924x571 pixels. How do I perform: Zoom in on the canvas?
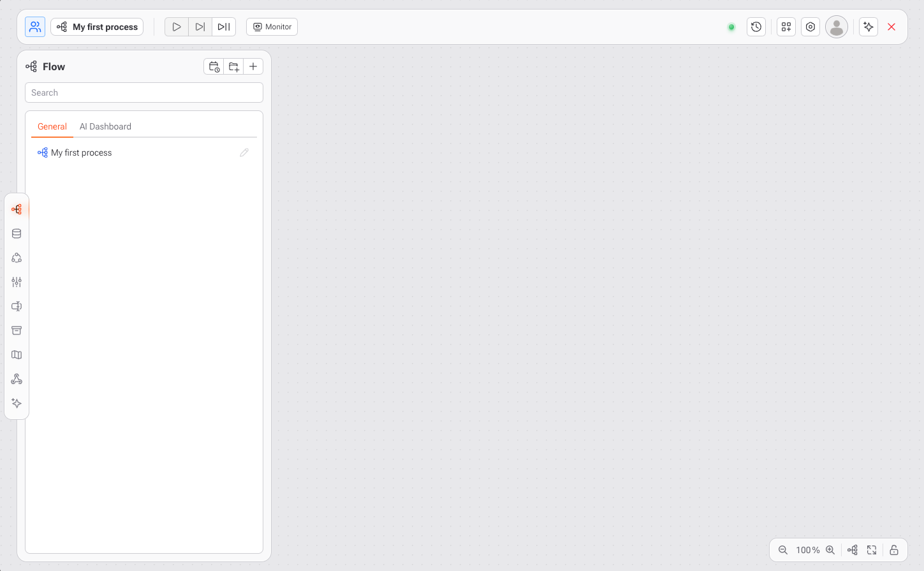830,550
